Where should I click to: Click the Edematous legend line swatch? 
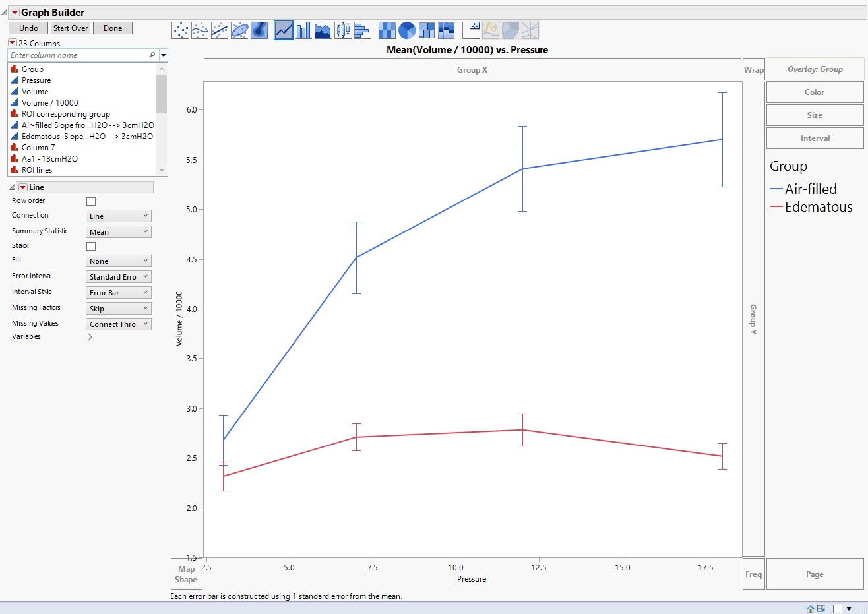[x=776, y=207]
